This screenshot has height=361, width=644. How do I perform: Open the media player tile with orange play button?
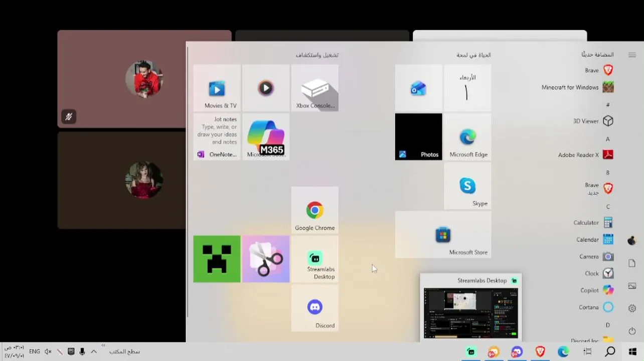(x=266, y=88)
